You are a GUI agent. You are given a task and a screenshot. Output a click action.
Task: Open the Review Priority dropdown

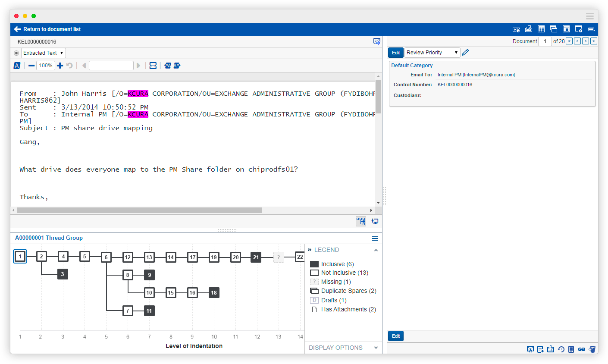(432, 52)
